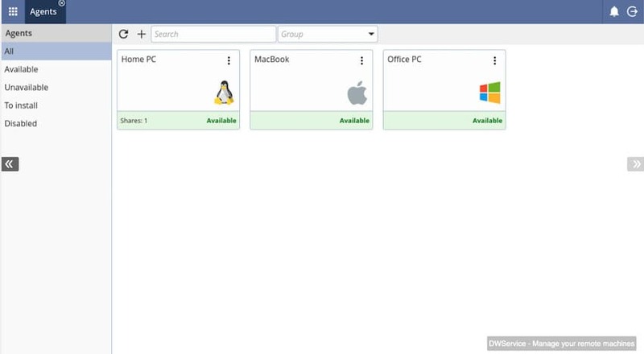Open the Home PC agent title
Image resolution: width=644 pixels, height=354 pixels.
[x=138, y=60]
